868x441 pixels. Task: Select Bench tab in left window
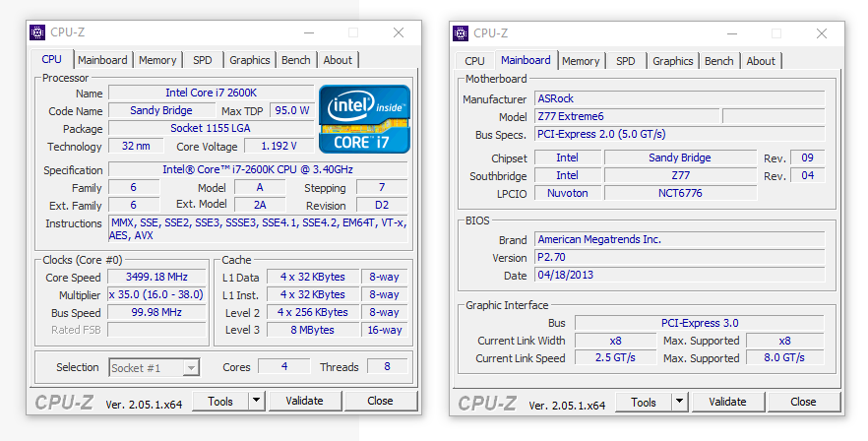(295, 60)
